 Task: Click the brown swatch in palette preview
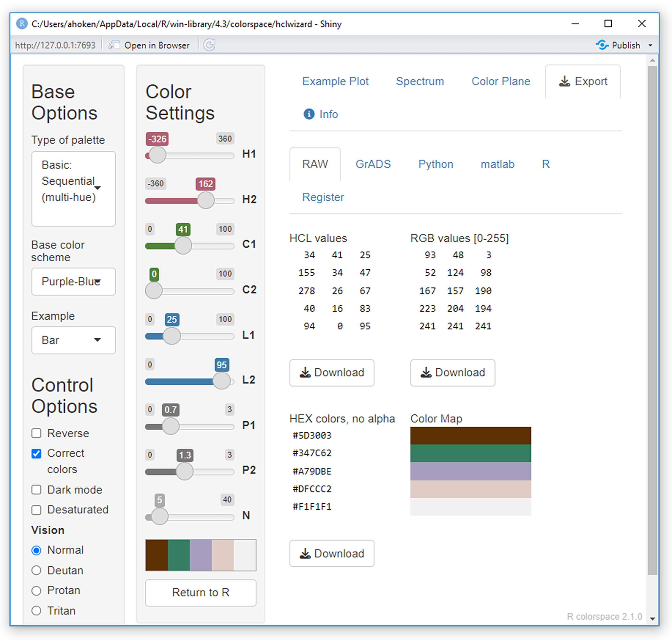(x=157, y=555)
